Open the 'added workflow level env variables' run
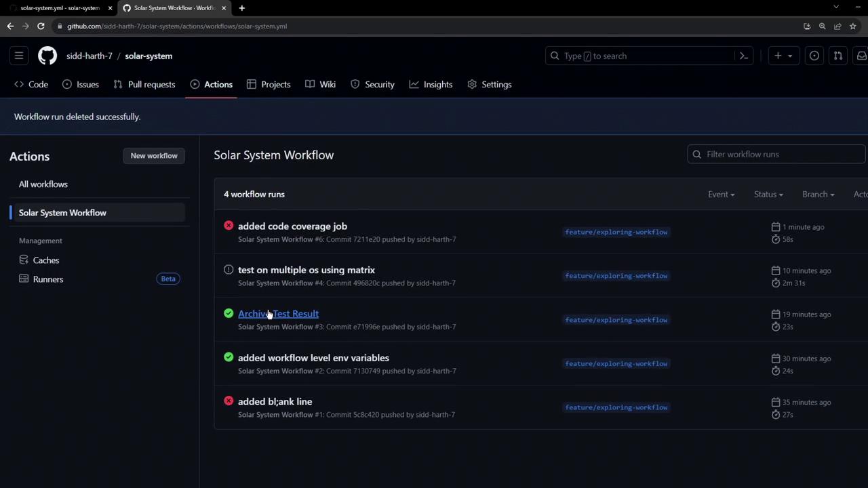 click(313, 358)
